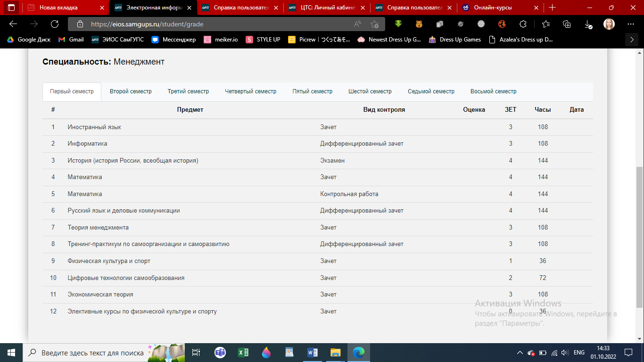The height and width of the screenshot is (362, 644).
Task: Refresh the current page
Action: [55, 24]
